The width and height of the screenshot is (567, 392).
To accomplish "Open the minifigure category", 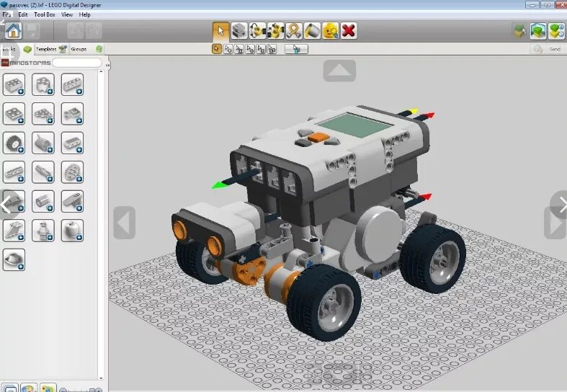I will tap(43, 231).
